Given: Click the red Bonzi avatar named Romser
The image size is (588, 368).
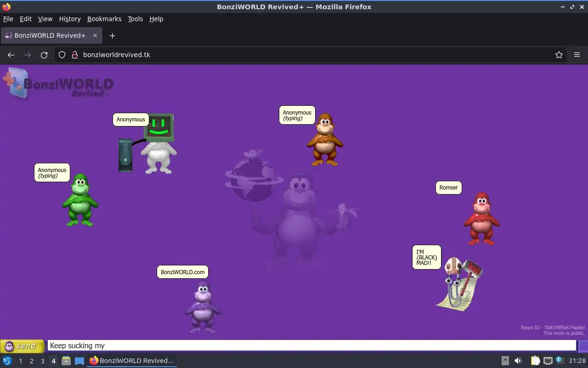Looking at the screenshot, I should (481, 218).
